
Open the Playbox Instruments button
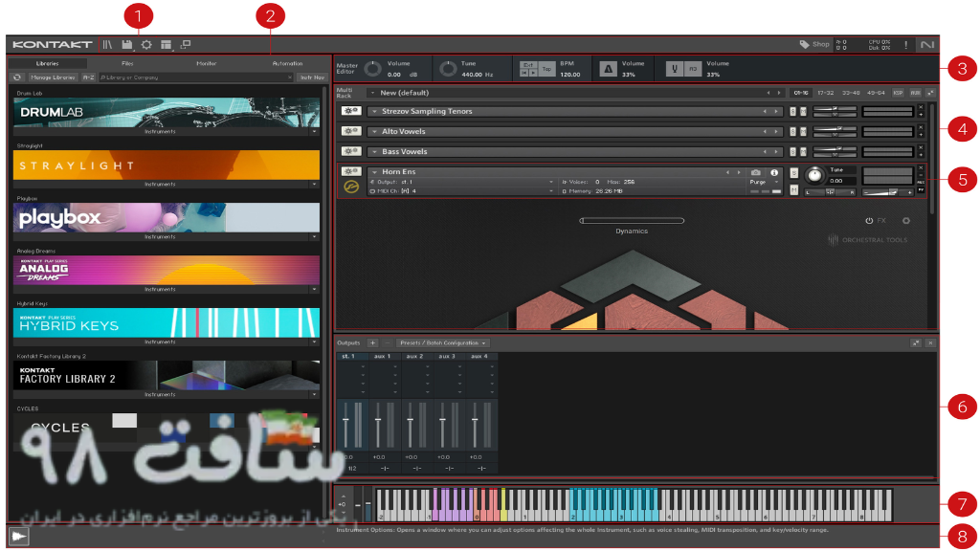coord(161,237)
